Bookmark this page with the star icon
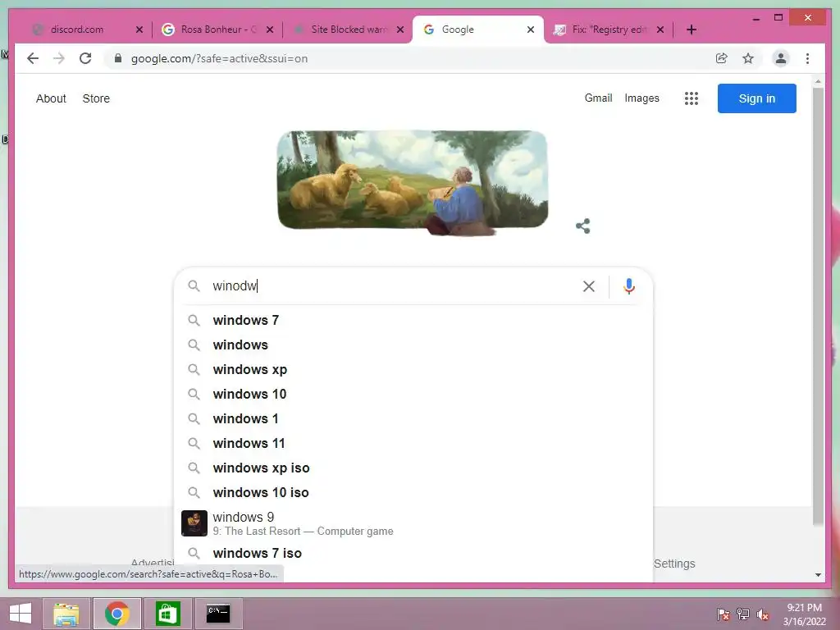Image resolution: width=840 pixels, height=630 pixels. point(748,58)
